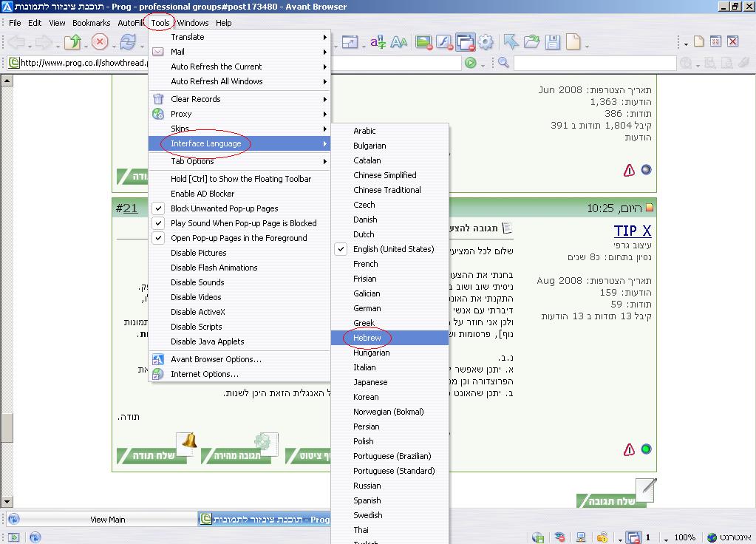Screen dimensions: 756x544
Task: Expand the Skins submenu
Action: 239,129
